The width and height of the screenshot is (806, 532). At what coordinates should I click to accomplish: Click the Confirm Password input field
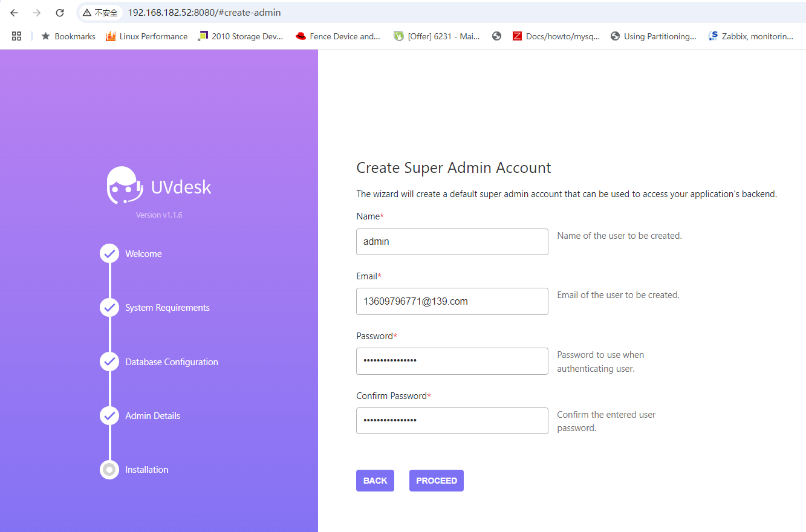pyautogui.click(x=452, y=421)
